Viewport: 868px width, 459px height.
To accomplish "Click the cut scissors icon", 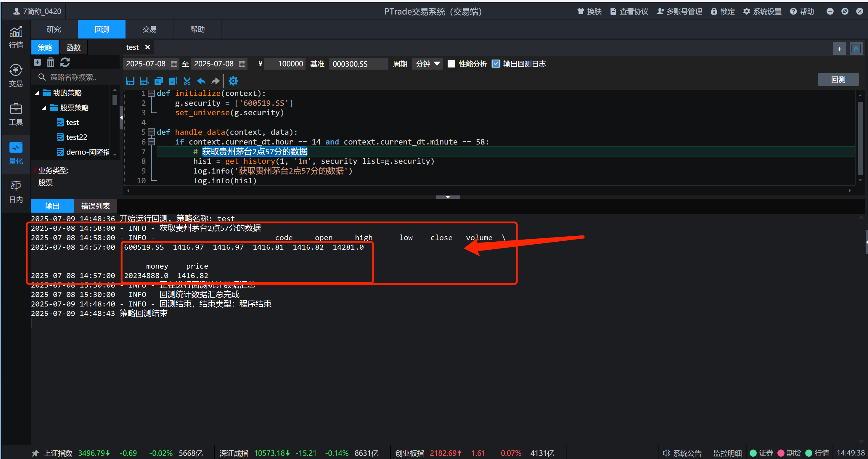I will (187, 81).
